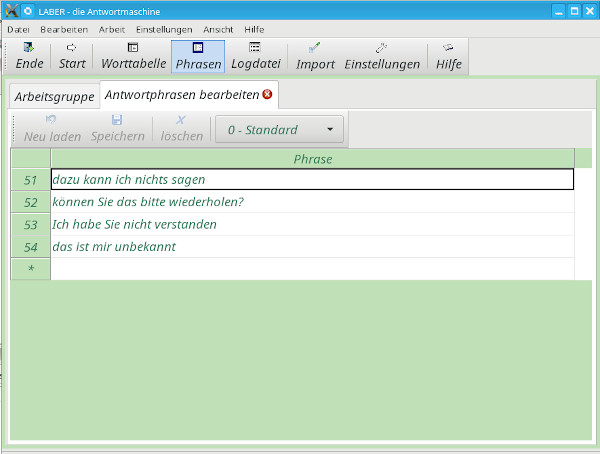This screenshot has width=600, height=454.
Task: Click the Hilfe toolbar icon
Action: point(448,56)
